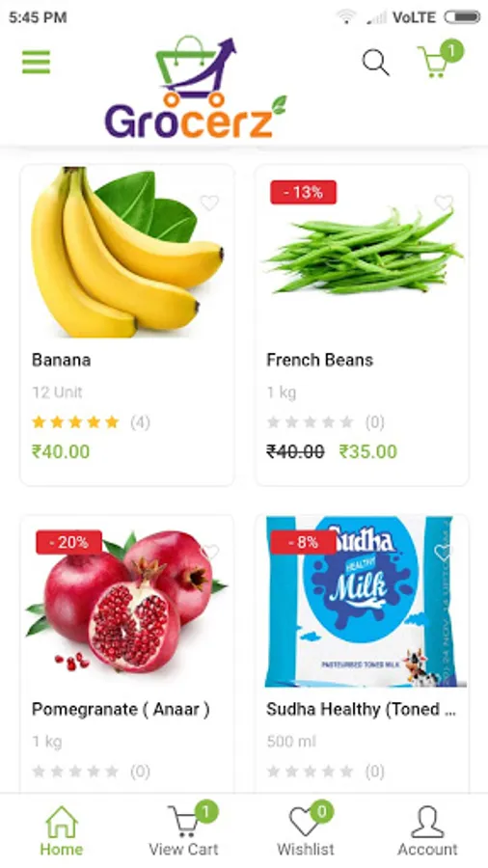Open the French Beans product image
This screenshot has height=868, width=488.
click(363, 252)
